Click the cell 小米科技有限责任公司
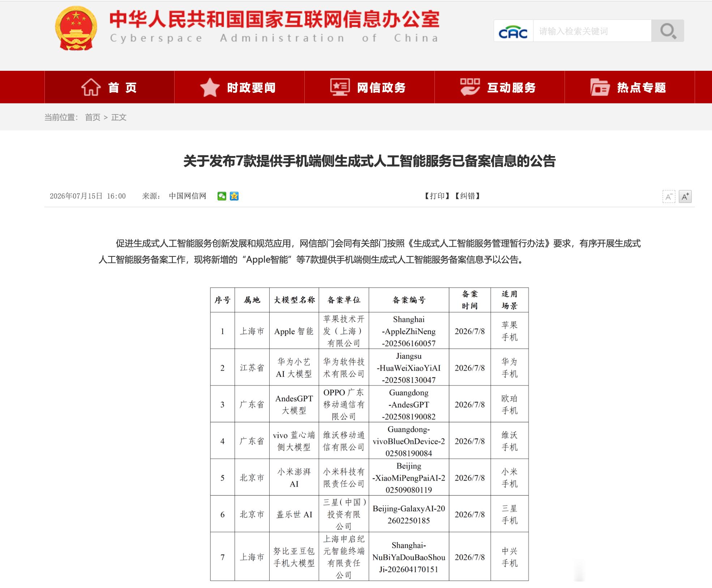 click(x=344, y=478)
